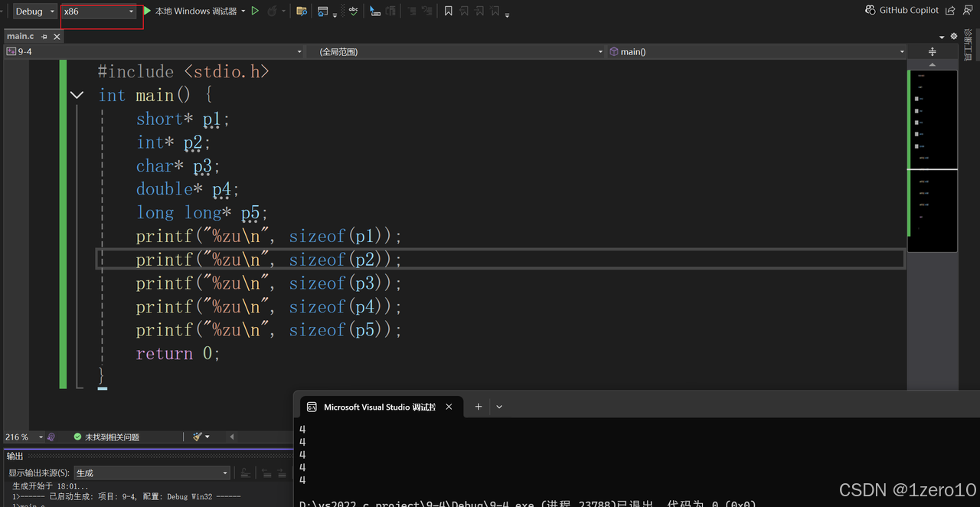The height and width of the screenshot is (507, 980).
Task: Click the 'short* p1;' declaration
Action: [x=183, y=119]
